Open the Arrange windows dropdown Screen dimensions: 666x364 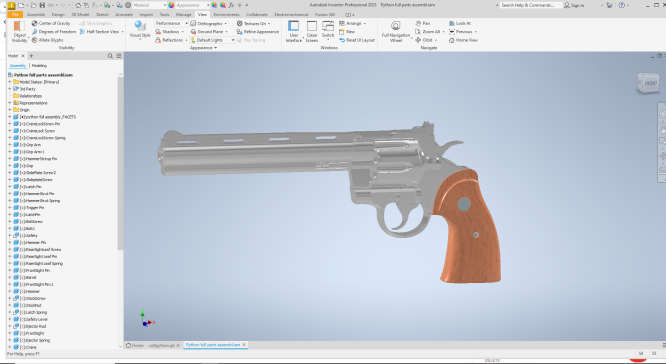point(352,23)
